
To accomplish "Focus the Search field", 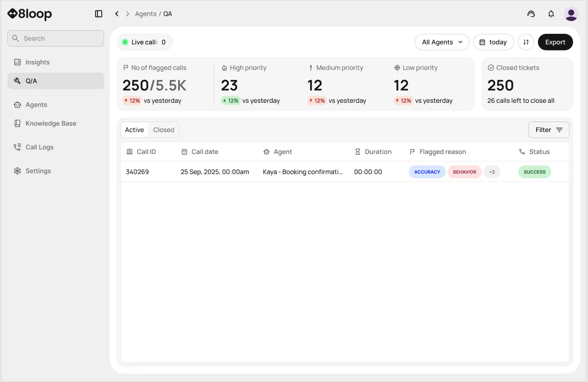I will point(56,39).
